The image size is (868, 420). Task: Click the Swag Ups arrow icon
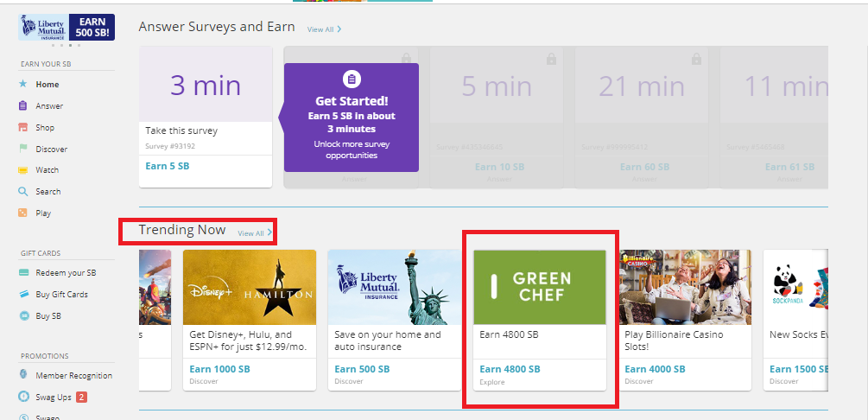point(23,397)
